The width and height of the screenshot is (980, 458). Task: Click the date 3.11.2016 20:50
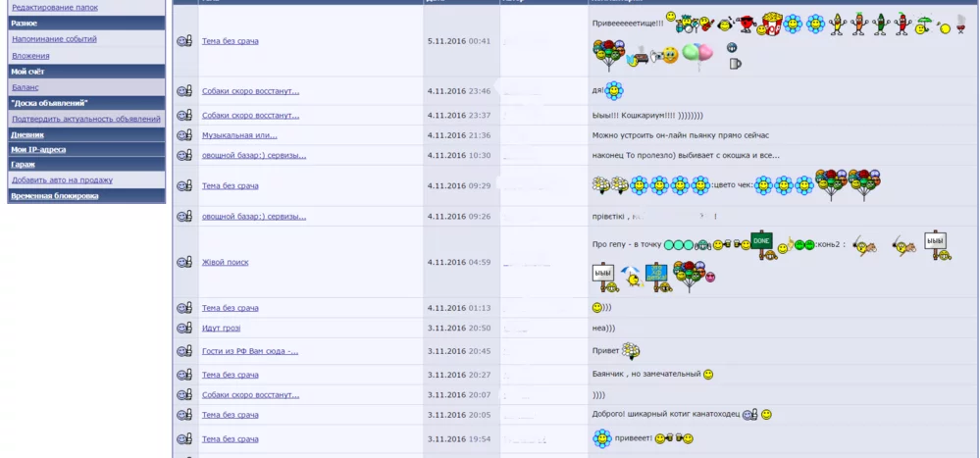[459, 328]
